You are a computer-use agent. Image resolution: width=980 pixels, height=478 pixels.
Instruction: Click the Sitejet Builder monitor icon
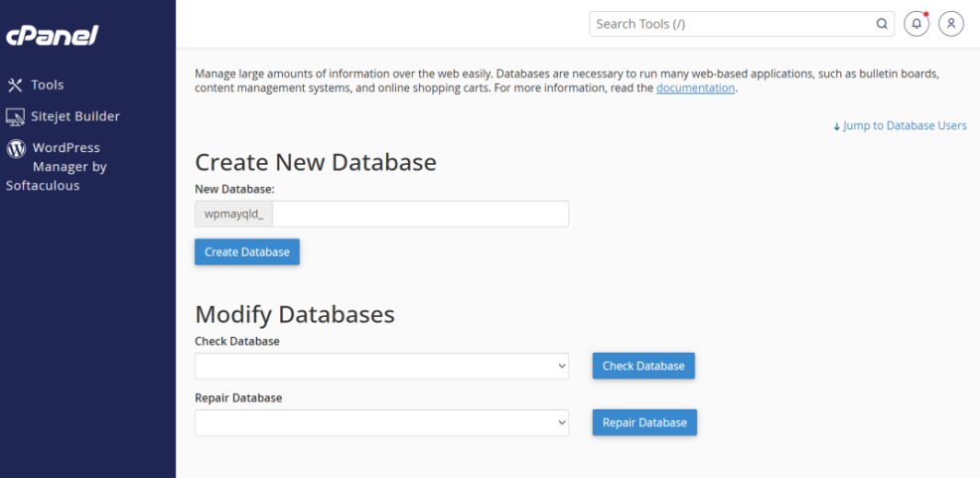15,116
